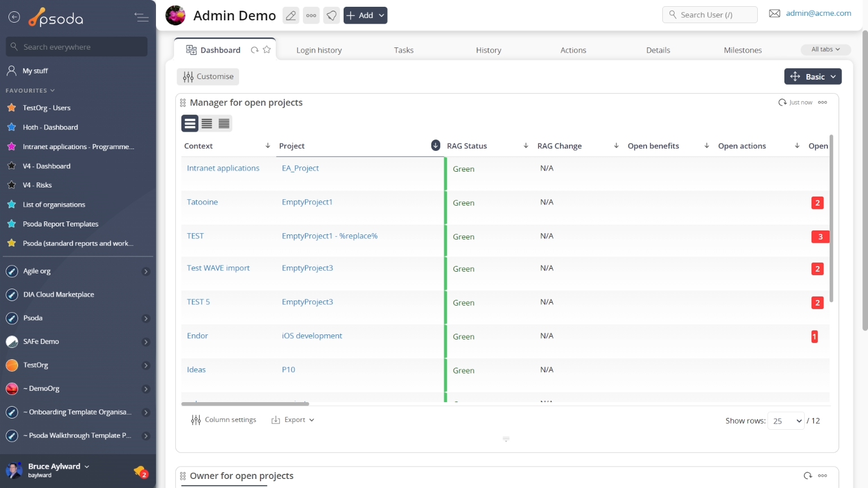868x488 pixels.
Task: Switch to the Tasks tab
Action: pos(404,50)
